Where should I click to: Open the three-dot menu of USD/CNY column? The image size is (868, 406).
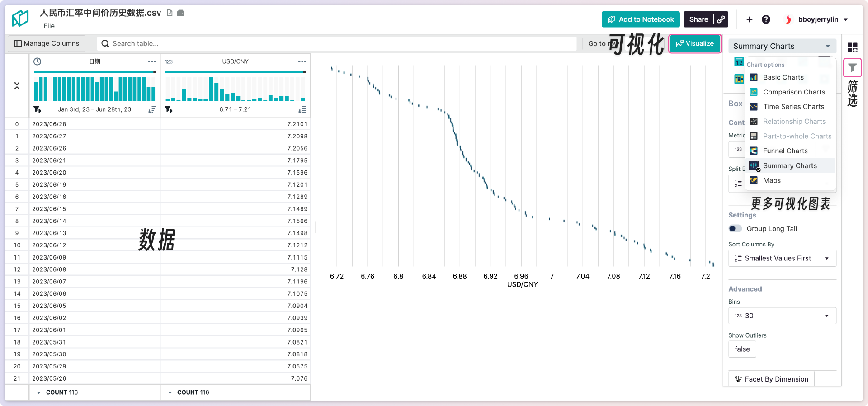302,61
